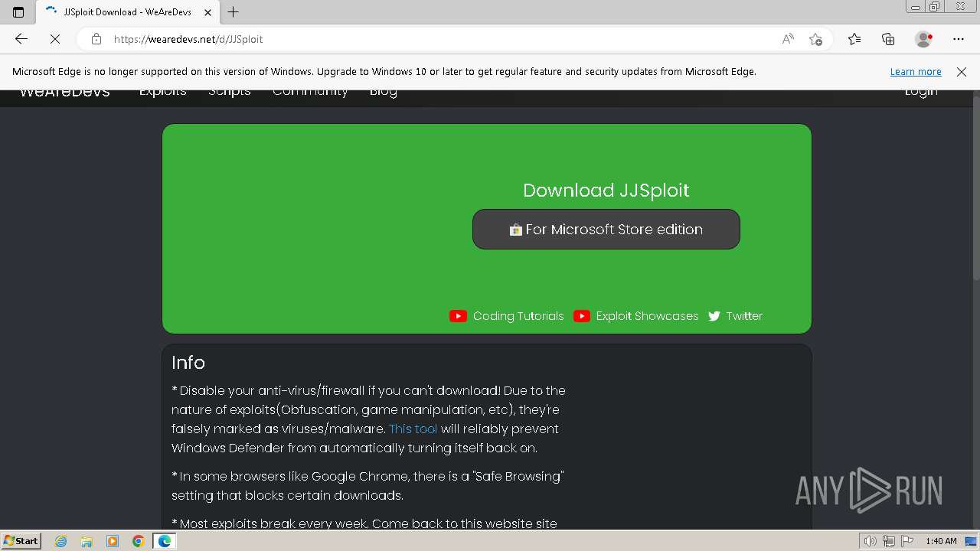Open the network tray icon
Image resolution: width=980 pixels, height=551 pixels.
(888, 542)
